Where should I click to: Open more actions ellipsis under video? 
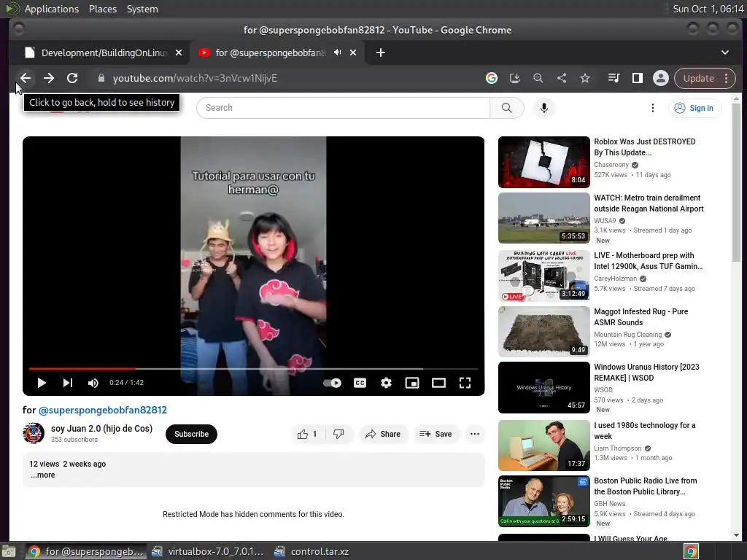(475, 435)
